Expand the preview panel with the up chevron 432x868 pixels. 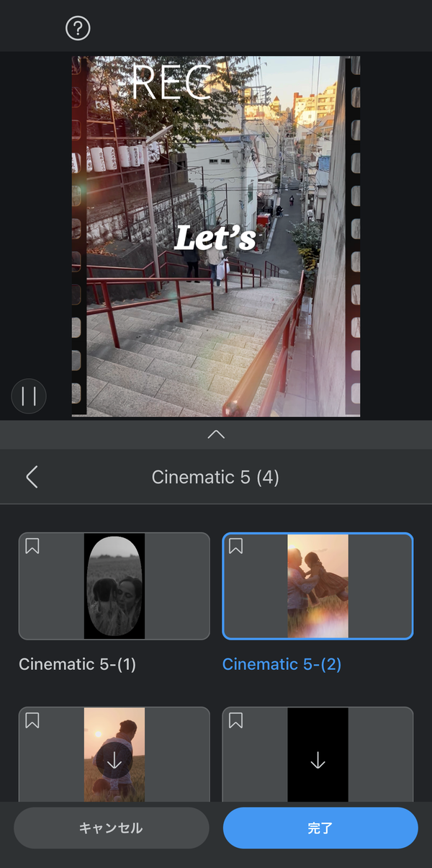[x=216, y=434]
